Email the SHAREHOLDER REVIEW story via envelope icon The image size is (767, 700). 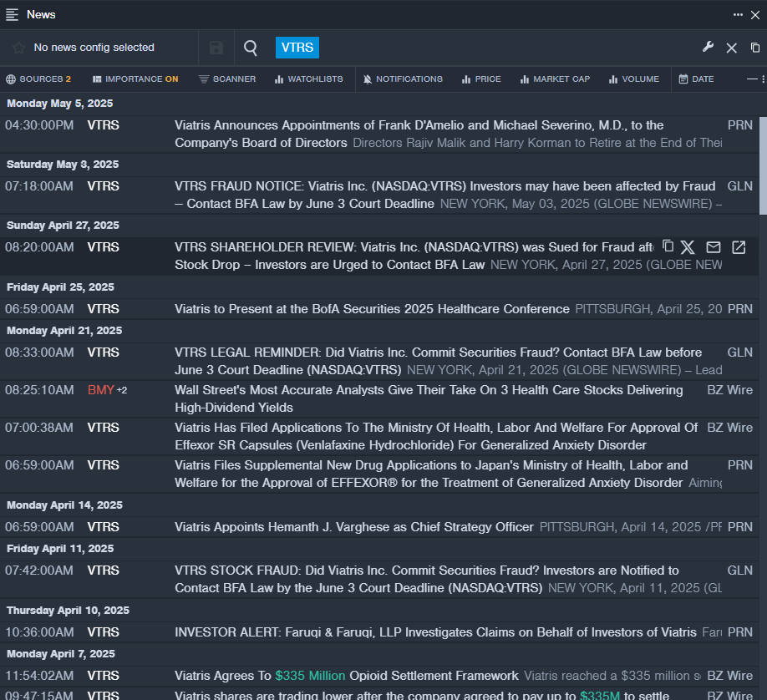714,247
